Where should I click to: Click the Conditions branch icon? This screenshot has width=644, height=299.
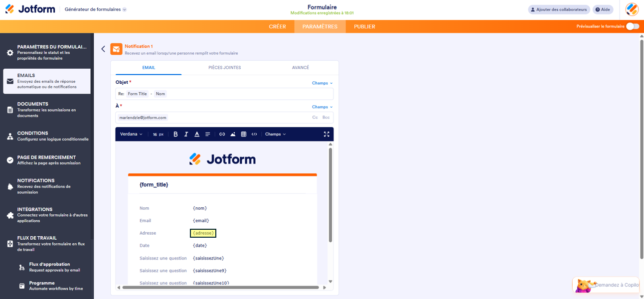click(x=10, y=137)
